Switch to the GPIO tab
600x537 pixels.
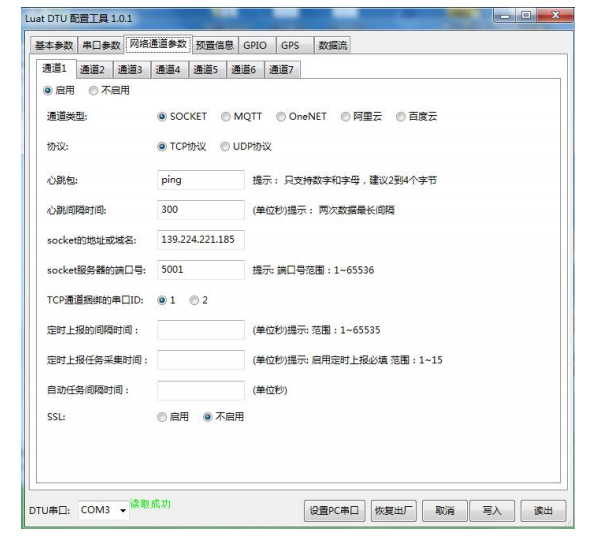254,45
